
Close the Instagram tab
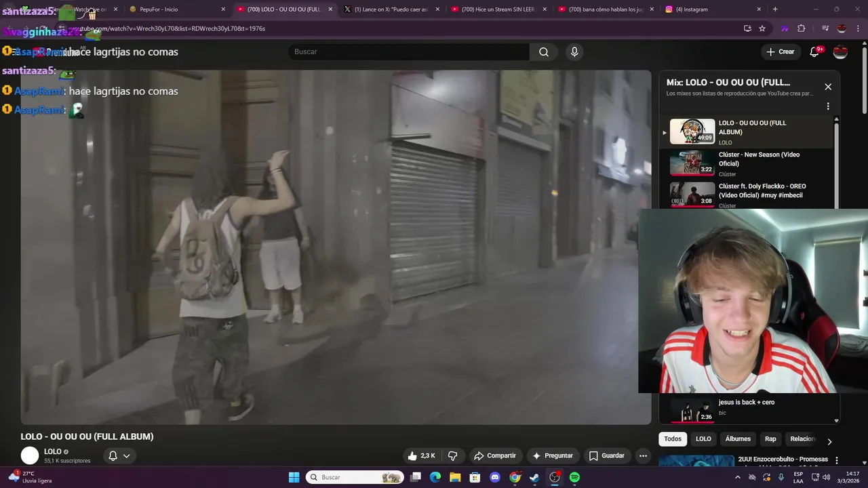[x=759, y=9]
